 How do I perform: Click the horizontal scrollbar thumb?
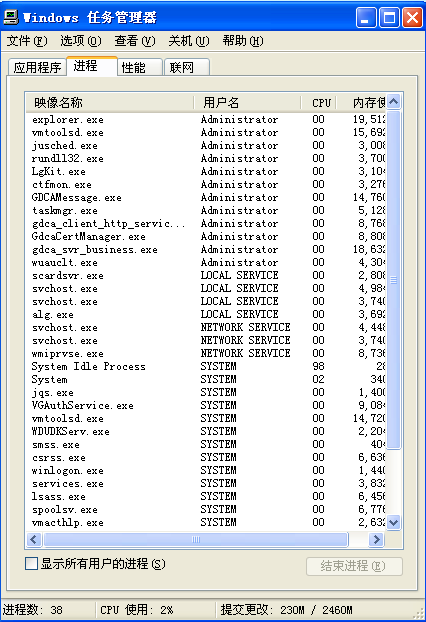click(x=196, y=539)
